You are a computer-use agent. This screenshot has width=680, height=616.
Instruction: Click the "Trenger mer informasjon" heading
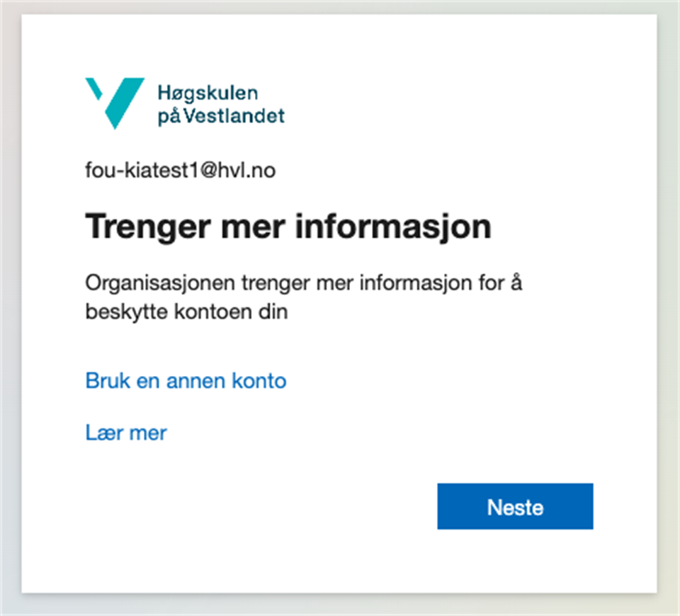pyautogui.click(x=288, y=228)
